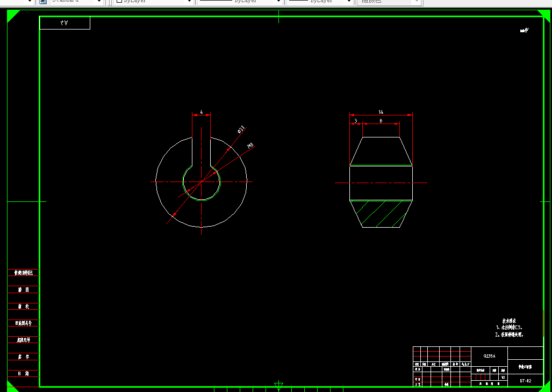Viewport: 552px width, 392px height.
Task: Select the 底图总号 label in left margin
Action: point(24,340)
